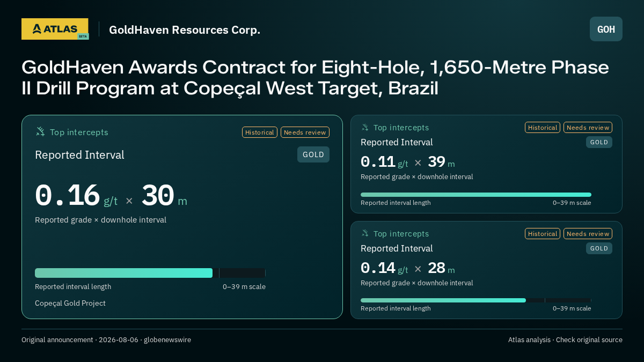Click the 0.11 g/t grade value

pyautogui.click(x=384, y=162)
